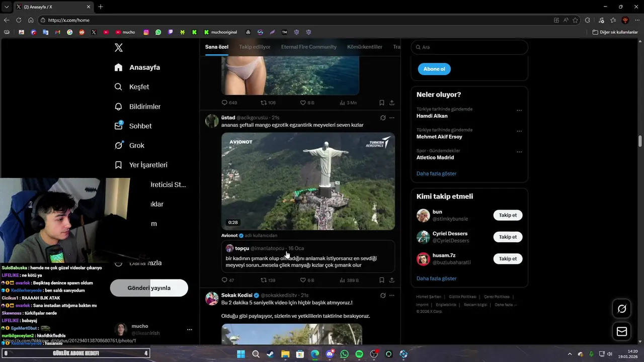Open Discord from the taskbar

(x=330, y=354)
